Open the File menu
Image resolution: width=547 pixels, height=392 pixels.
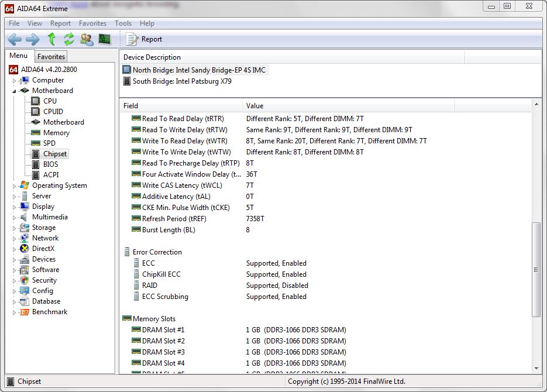[x=14, y=23]
